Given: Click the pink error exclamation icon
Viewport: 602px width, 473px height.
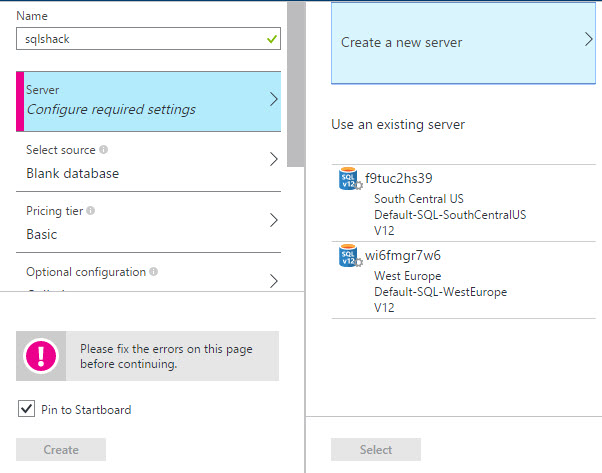Looking at the screenshot, I should (x=43, y=355).
